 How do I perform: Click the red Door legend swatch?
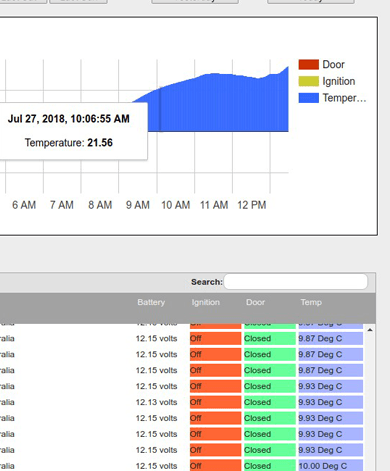pos(308,65)
